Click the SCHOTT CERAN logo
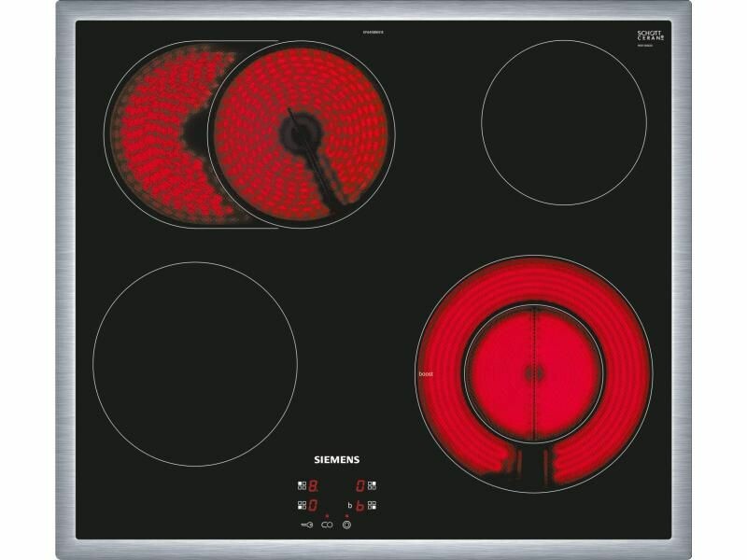747x560 pixels. (x=649, y=35)
